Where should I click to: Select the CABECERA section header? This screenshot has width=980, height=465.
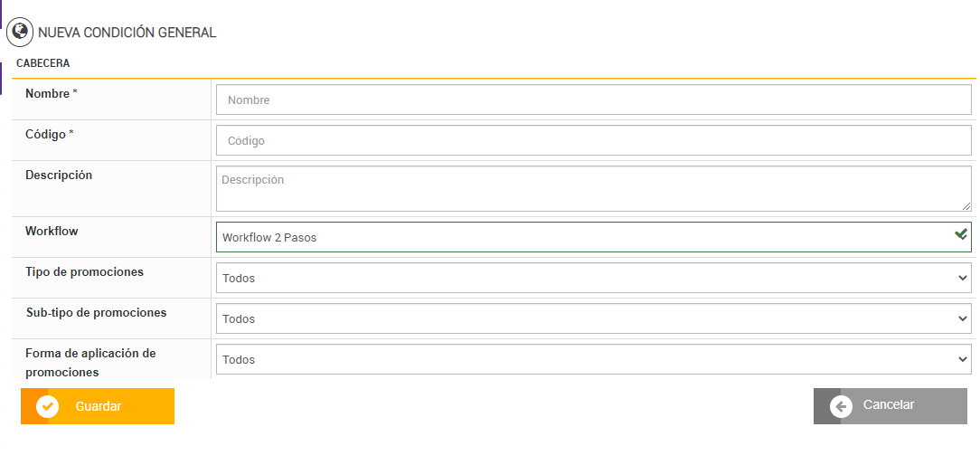pos(43,63)
